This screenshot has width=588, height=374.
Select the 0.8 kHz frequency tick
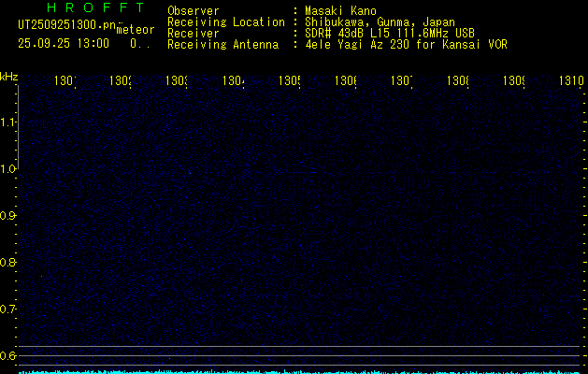8,262
